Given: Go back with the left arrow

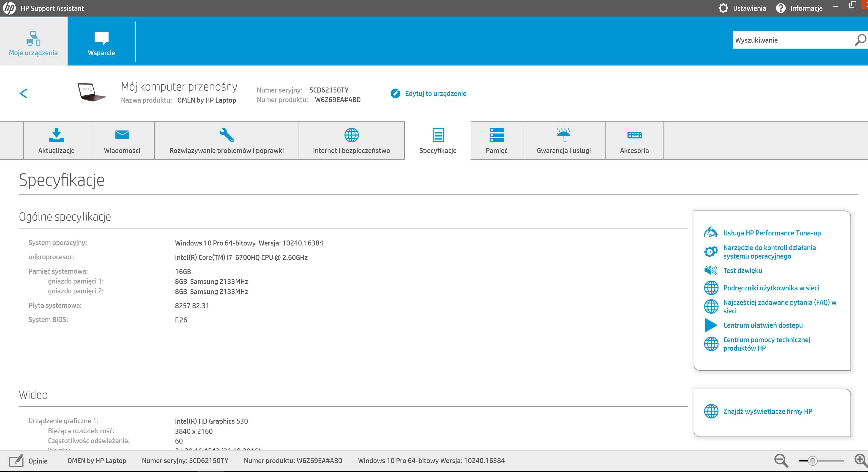Looking at the screenshot, I should click(23, 93).
